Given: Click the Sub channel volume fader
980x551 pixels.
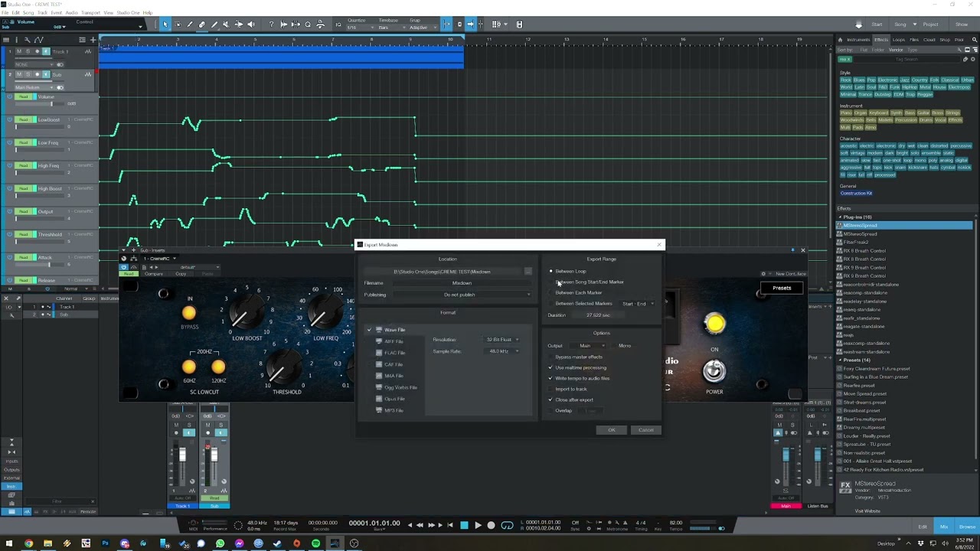Looking at the screenshot, I should tap(214, 456).
